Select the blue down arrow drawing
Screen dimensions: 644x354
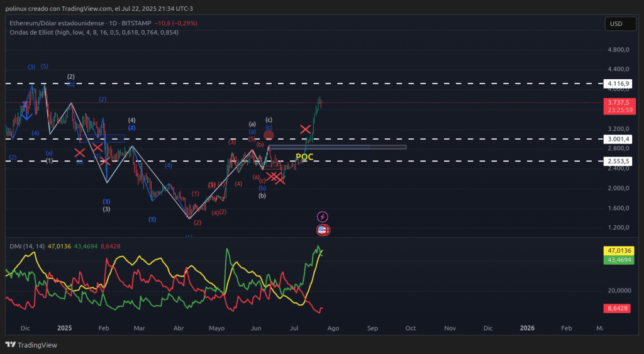(x=25, y=114)
